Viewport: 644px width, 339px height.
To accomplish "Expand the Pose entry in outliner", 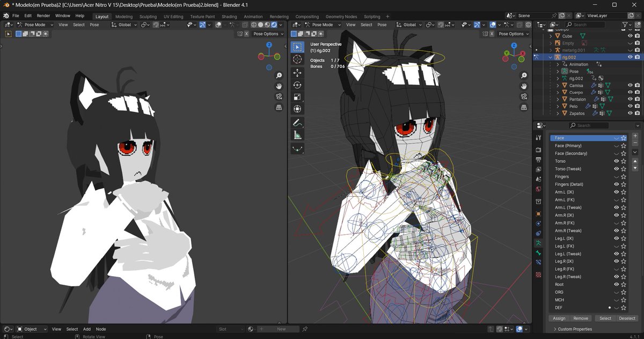I will click(558, 71).
